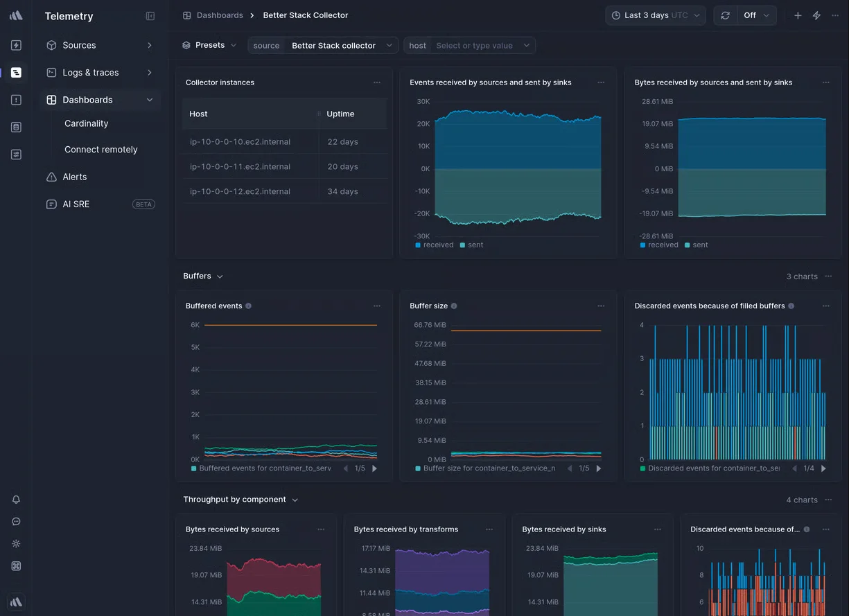
Task: Open the Dashboards breadcrumb link
Action: point(219,15)
